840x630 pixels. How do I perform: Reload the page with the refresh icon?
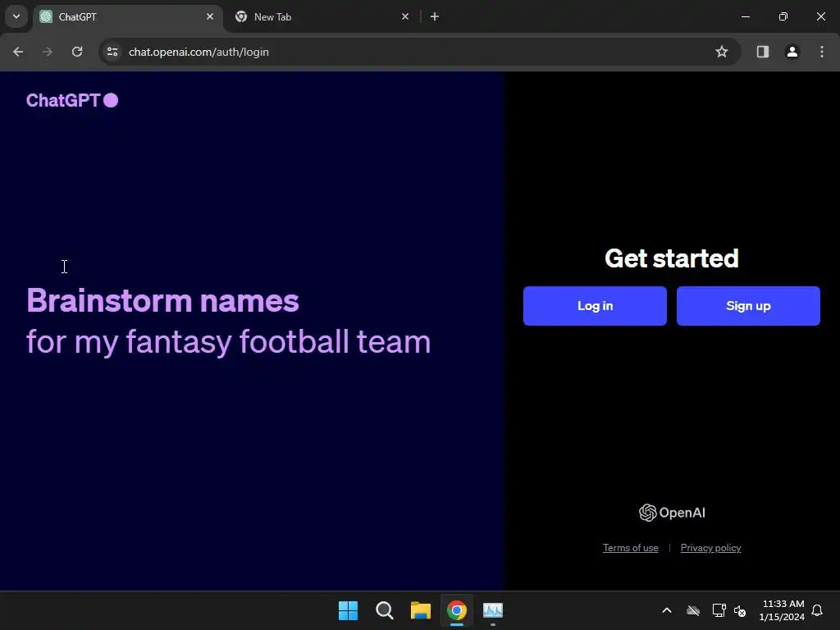[x=77, y=52]
